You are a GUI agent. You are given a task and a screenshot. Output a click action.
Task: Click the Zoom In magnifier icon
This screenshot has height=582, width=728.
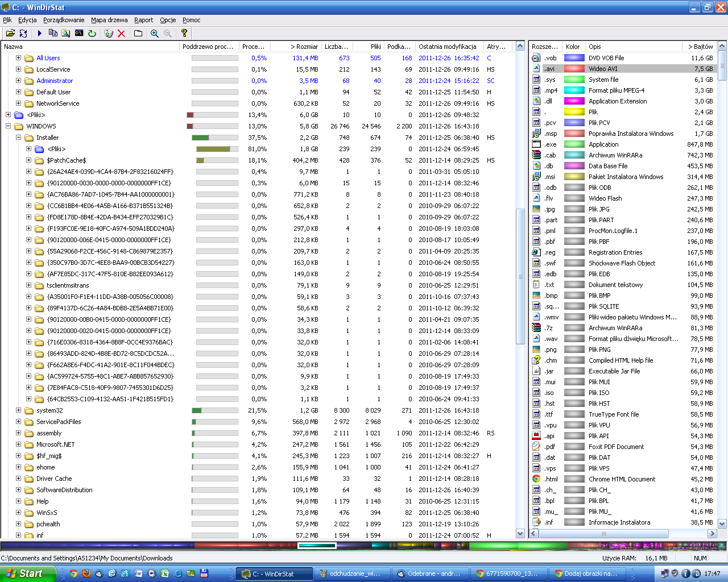point(155,34)
